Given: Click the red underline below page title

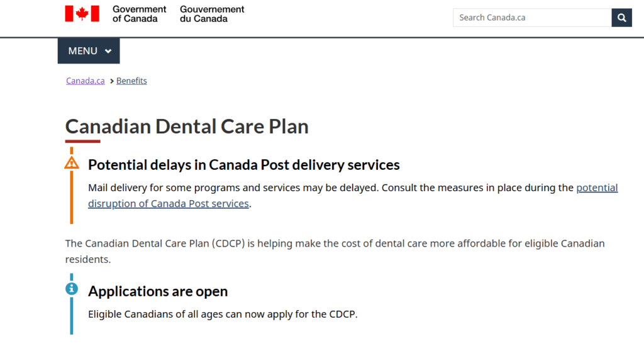Looking at the screenshot, I should coord(82,142).
